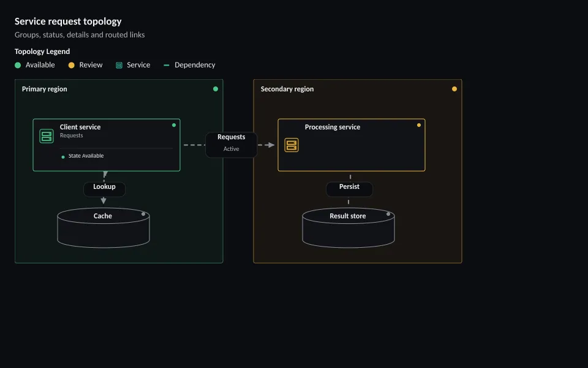The width and height of the screenshot is (588, 368).
Task: Click the Service request topology title
Action: (x=68, y=21)
